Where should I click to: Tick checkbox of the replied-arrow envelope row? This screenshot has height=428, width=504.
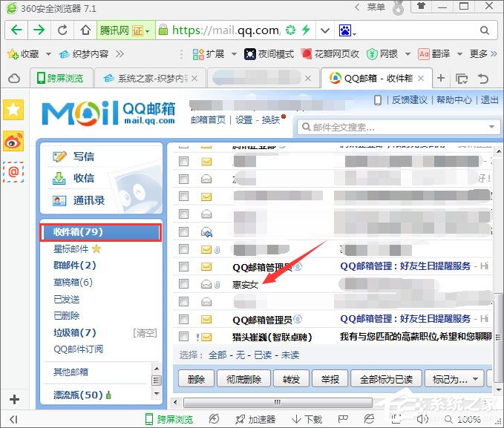point(183,231)
